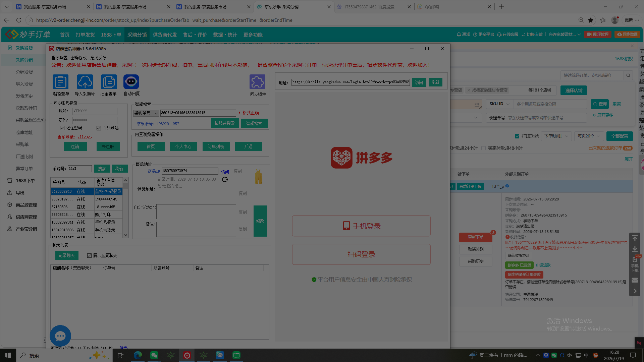Viewport: 644px width, 362px height.
Task: Click the scroll down arrow of 采购号 list
Action: click(x=126, y=235)
